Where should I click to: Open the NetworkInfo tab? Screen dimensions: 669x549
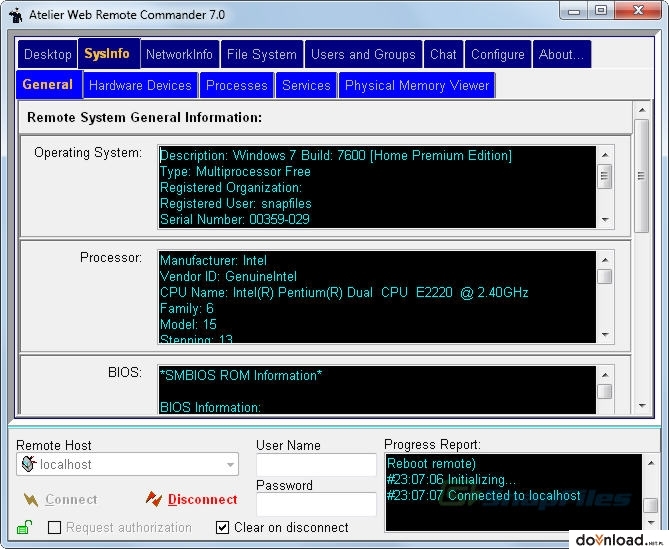[180, 54]
